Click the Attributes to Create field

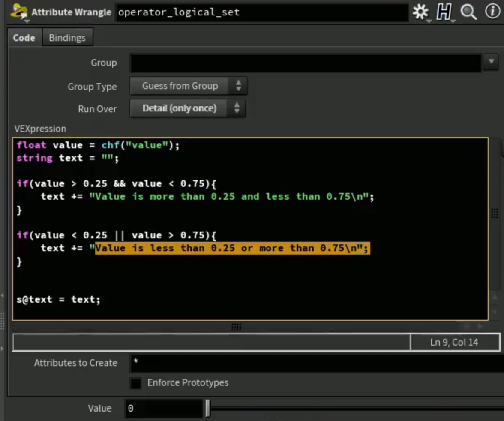[317, 363]
